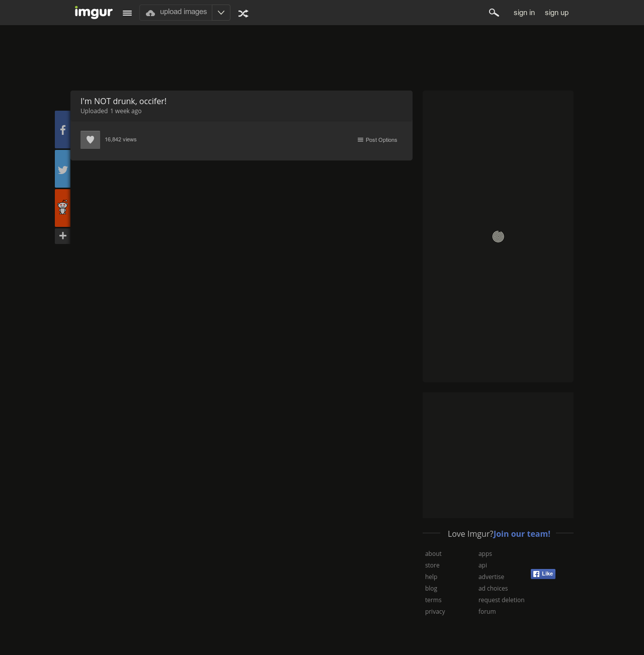Click the sign in link
Image resolution: width=644 pixels, height=655 pixels.
pyautogui.click(x=524, y=13)
